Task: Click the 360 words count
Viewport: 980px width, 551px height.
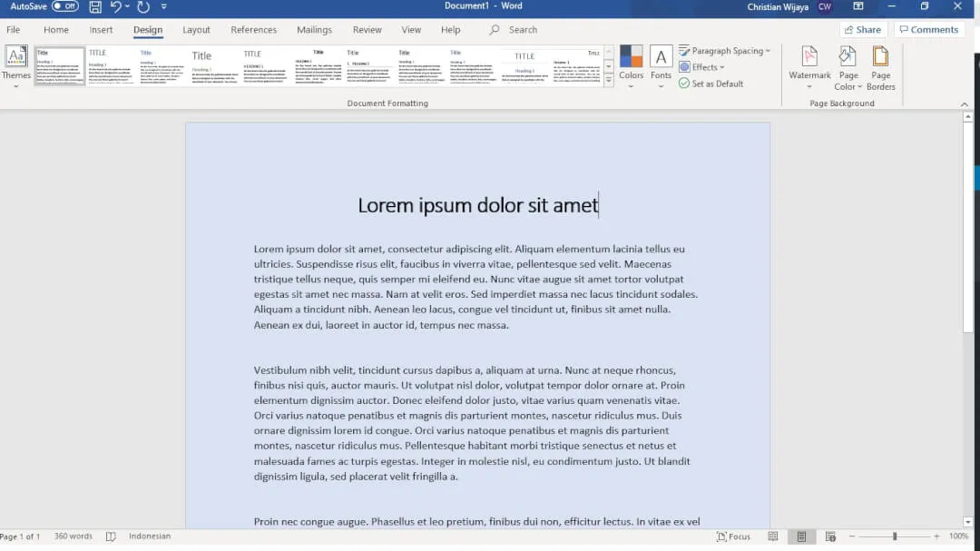Action: tap(73, 536)
